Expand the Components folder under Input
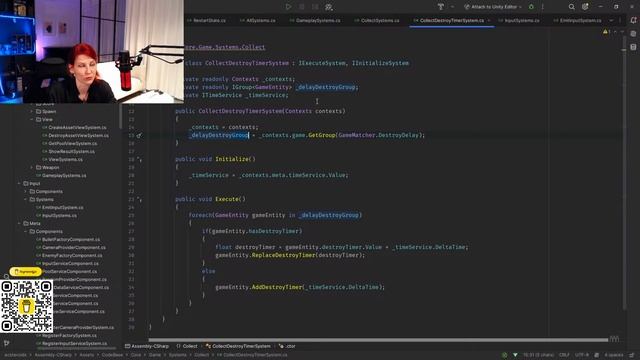The width and height of the screenshot is (640, 360). [25, 191]
